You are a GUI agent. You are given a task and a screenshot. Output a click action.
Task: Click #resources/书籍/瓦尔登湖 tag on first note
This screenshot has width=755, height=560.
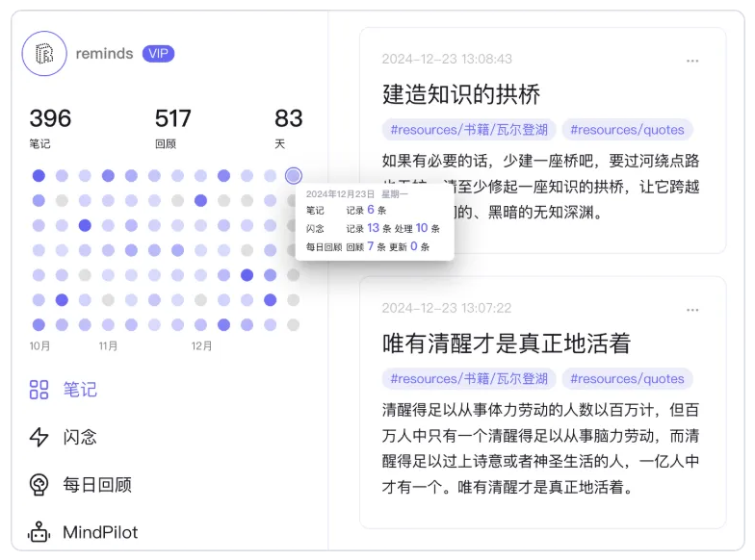pos(469,130)
